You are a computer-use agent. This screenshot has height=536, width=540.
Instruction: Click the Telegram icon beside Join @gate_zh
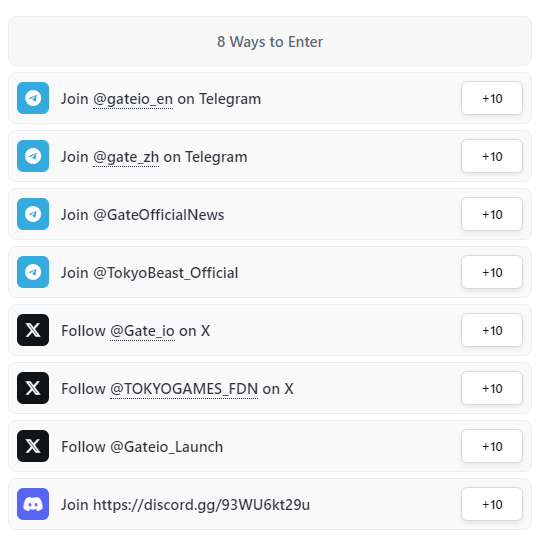33,156
